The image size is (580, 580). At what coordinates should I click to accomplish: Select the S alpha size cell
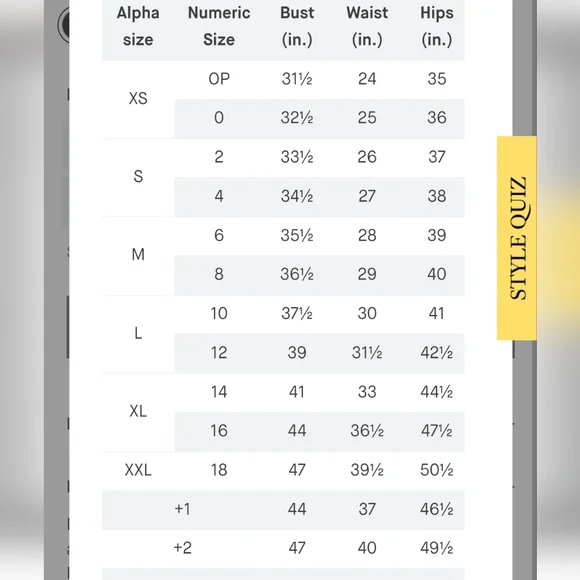(x=138, y=177)
